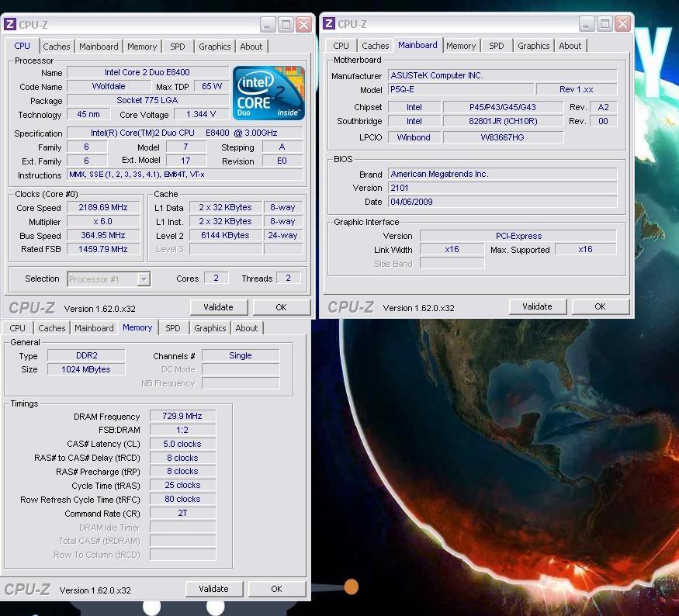Viewport: 679px width, 616px height.
Task: Click the 'DDR2' memory type value
Action: point(87,356)
